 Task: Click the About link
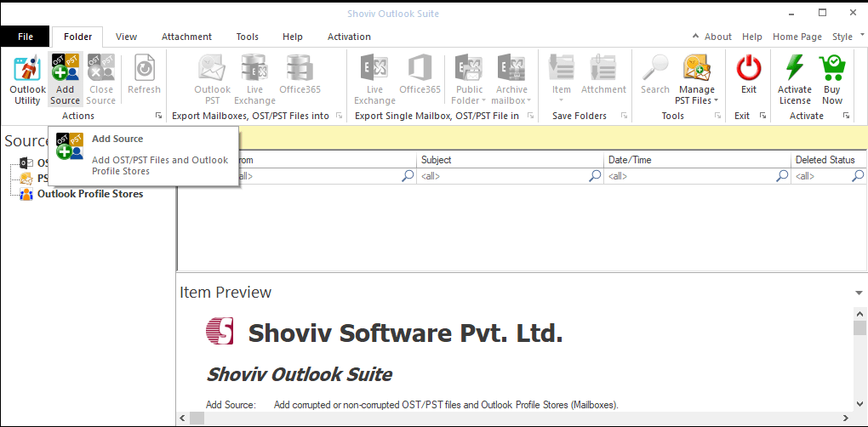pyautogui.click(x=718, y=37)
